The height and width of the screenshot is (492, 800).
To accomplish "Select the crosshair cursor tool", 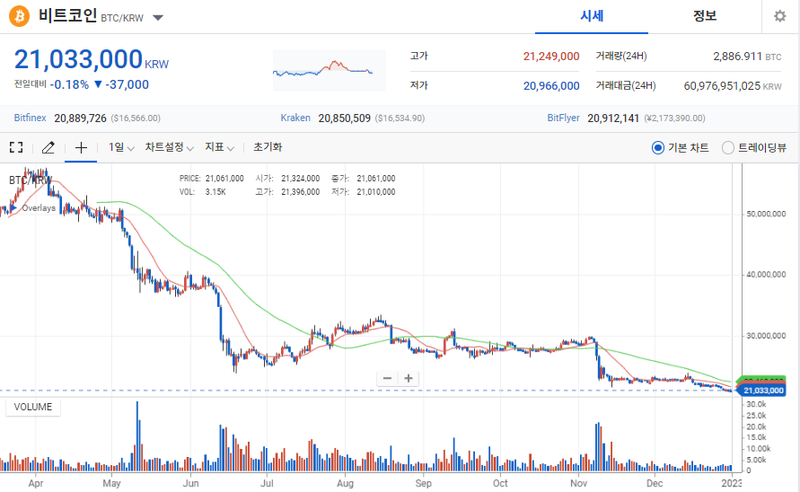I will (81, 147).
